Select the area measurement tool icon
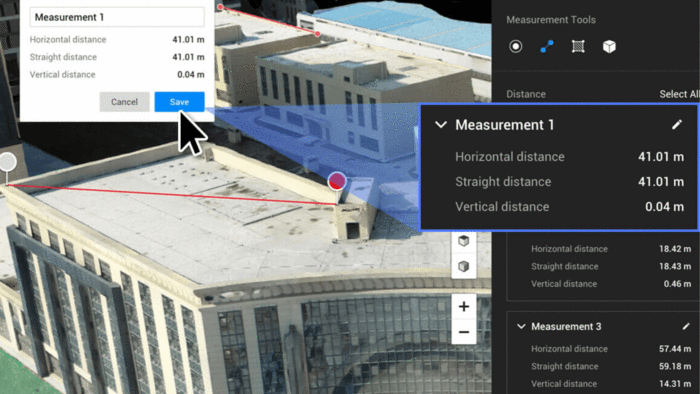700x394 pixels. pyautogui.click(x=578, y=46)
